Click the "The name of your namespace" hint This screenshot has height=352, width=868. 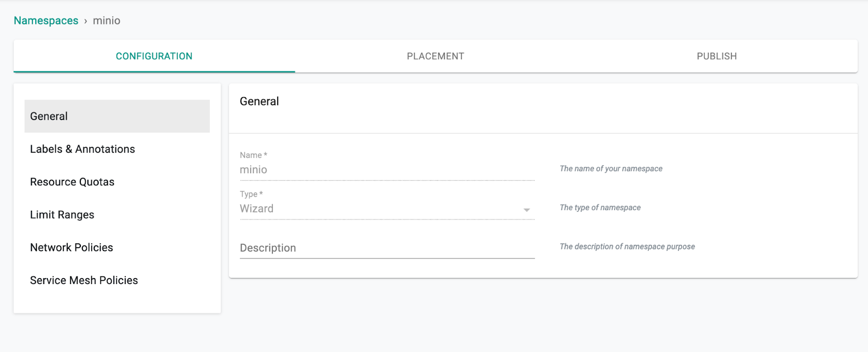[x=611, y=169]
